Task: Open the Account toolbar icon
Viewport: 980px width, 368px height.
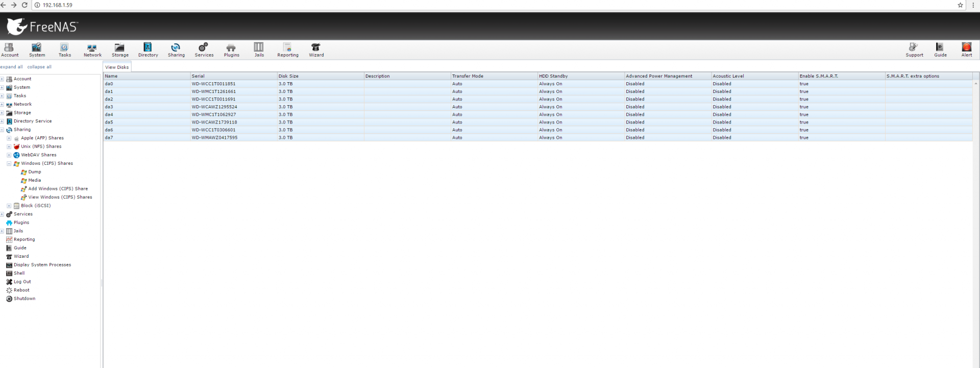Action: (x=9, y=50)
